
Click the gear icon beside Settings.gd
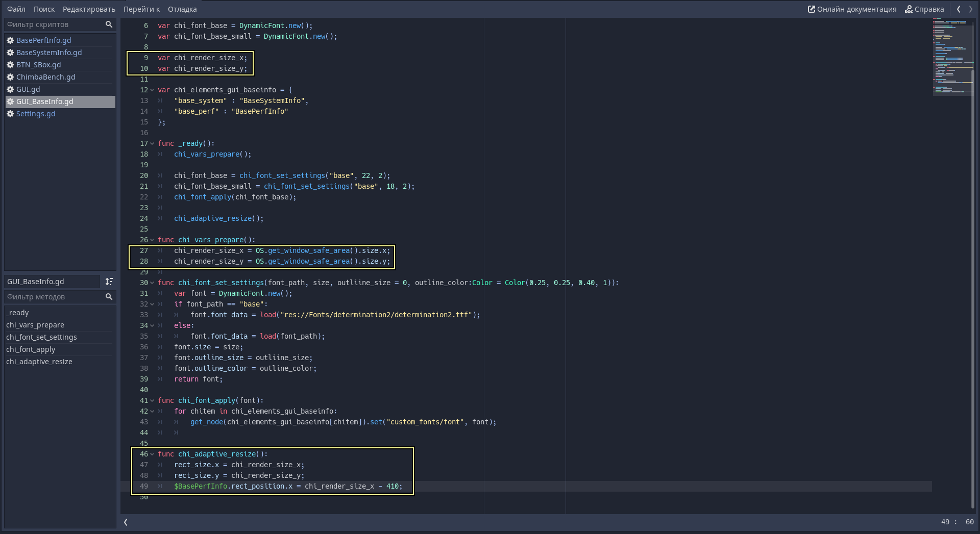click(10, 114)
